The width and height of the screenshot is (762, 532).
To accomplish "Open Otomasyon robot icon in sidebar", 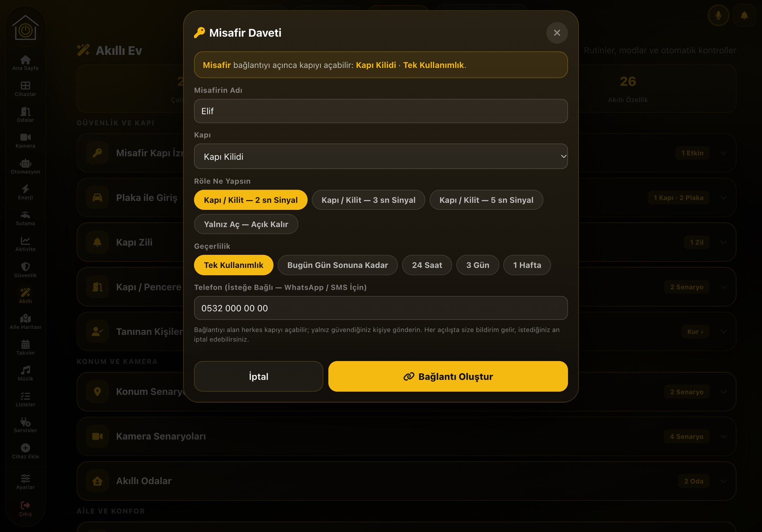I will tap(25, 163).
